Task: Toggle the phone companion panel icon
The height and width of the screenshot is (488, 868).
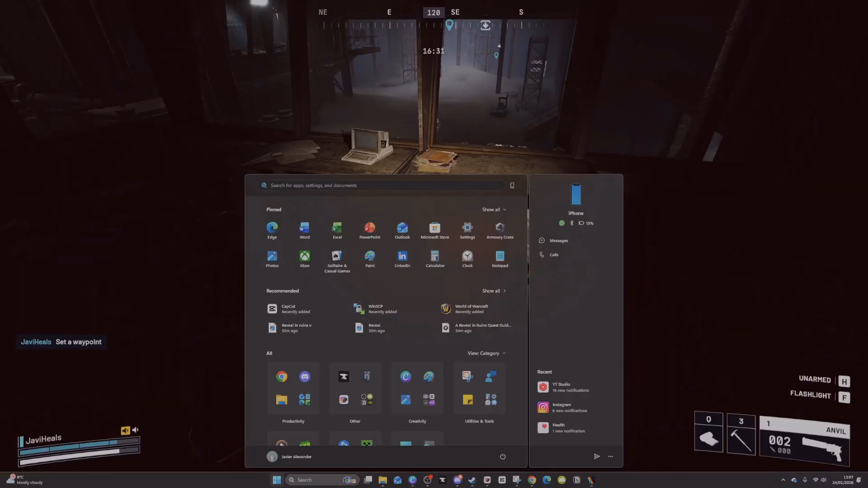Action: (x=512, y=185)
